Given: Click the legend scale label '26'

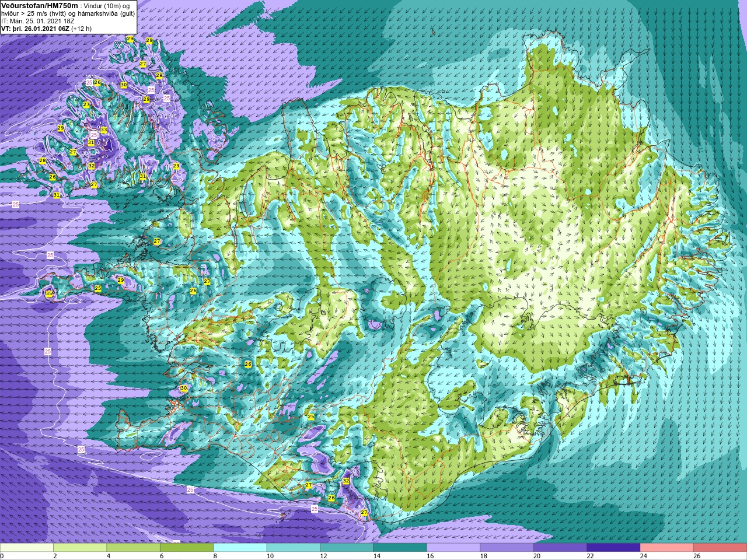Looking at the screenshot, I should (x=696, y=556).
